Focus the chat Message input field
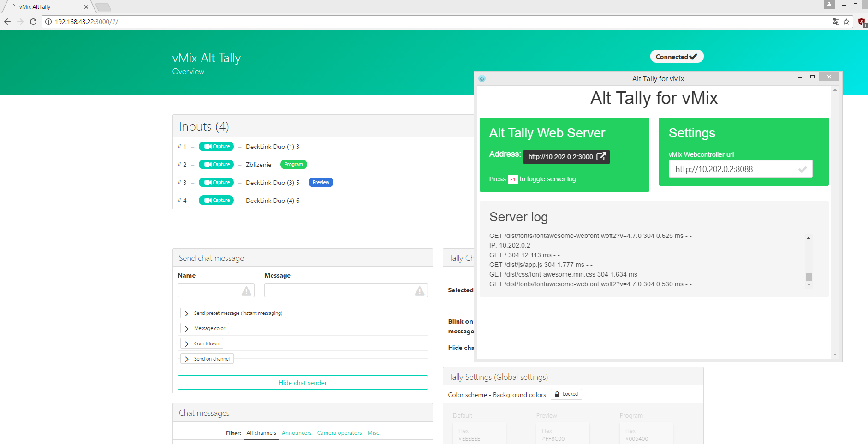This screenshot has width=868, height=444. point(346,290)
